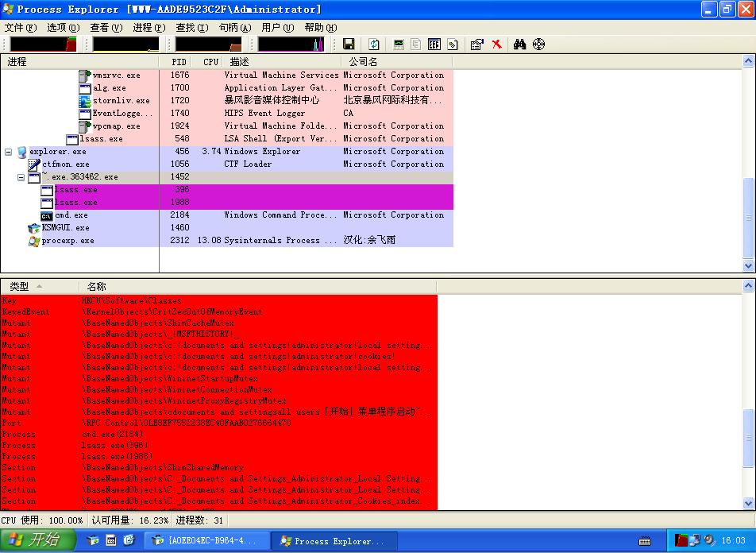The height and width of the screenshot is (553, 756).
Task: Click the Save floppy disk toolbar icon
Action: (349, 44)
